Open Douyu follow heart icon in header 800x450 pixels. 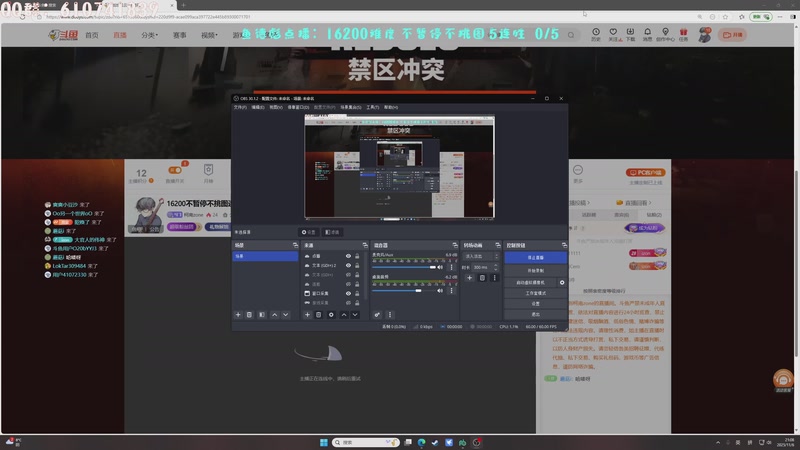point(614,34)
